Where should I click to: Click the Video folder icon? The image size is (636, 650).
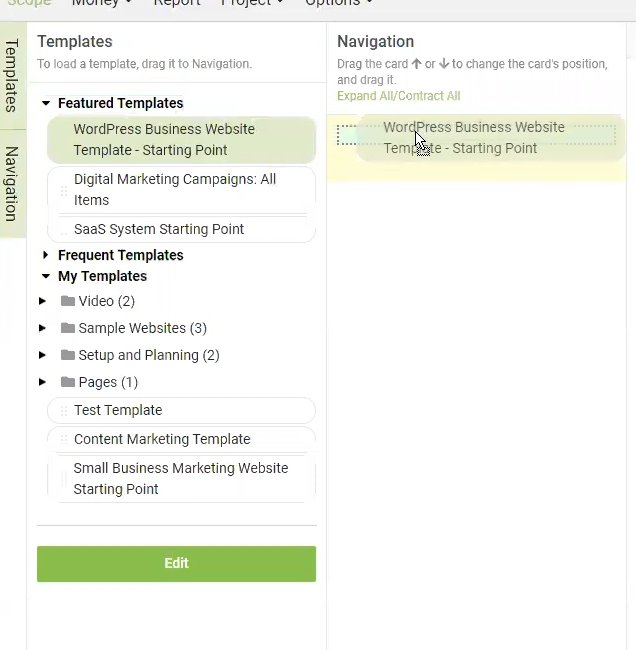pos(68,301)
